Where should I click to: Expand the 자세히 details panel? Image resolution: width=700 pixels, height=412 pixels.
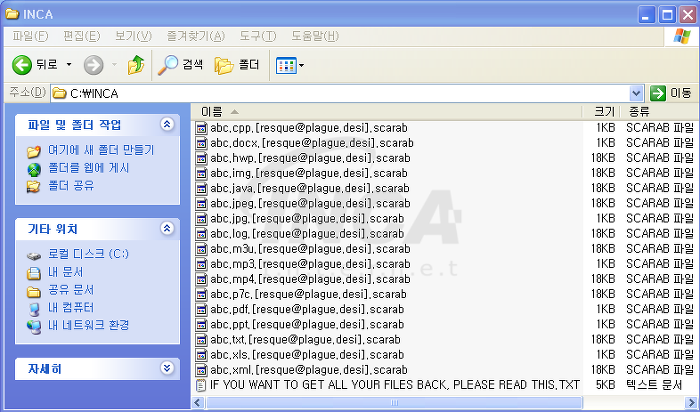(167, 368)
